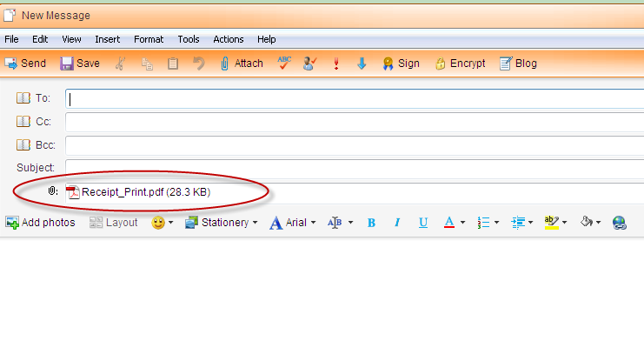This screenshot has width=644, height=341.
Task: Set high priority exclamation mark
Action: click(336, 64)
